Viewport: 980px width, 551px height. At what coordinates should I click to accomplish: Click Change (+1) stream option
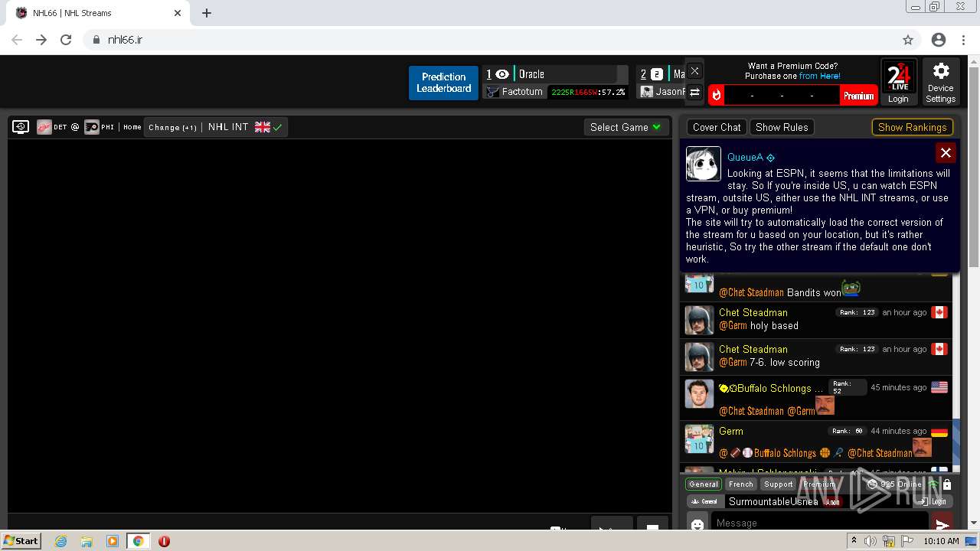(172, 127)
